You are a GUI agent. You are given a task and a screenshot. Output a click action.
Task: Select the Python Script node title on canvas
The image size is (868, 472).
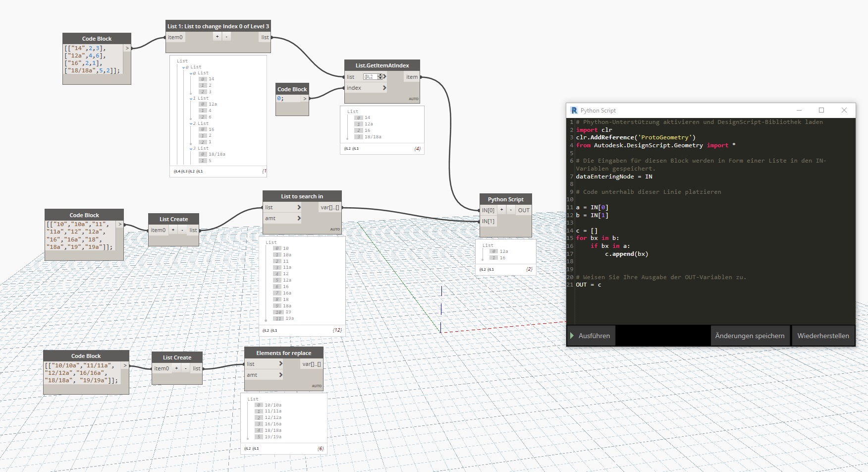pos(505,199)
